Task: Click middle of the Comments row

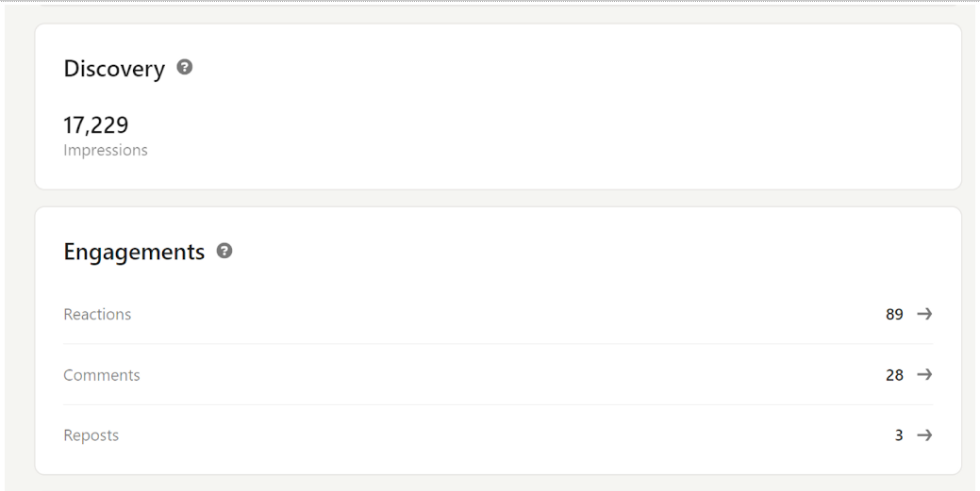Action: 498,375
